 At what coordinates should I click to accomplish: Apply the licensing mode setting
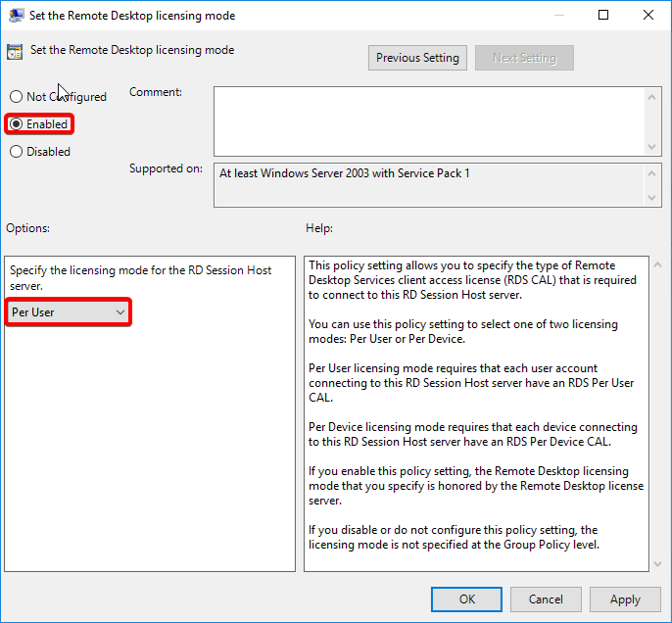(625, 599)
